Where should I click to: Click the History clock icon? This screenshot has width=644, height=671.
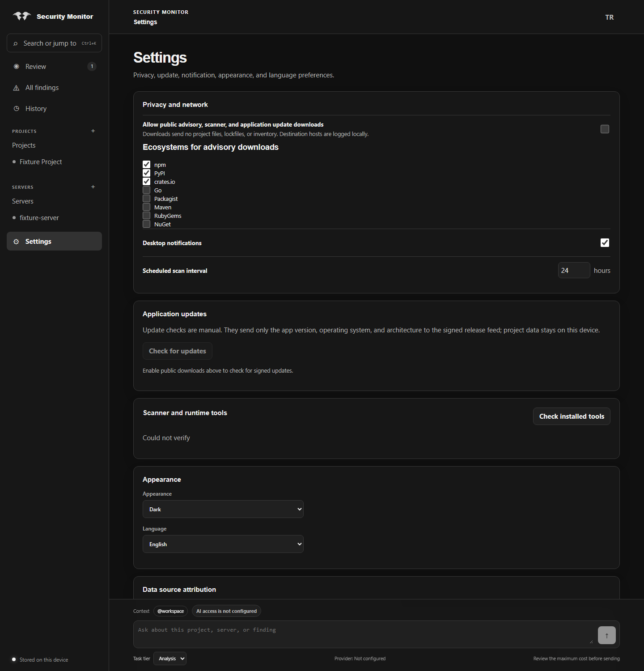coord(17,109)
